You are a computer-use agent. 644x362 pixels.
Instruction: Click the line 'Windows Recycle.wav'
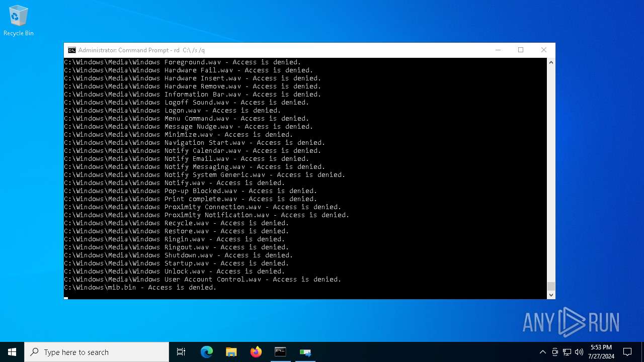click(x=177, y=223)
